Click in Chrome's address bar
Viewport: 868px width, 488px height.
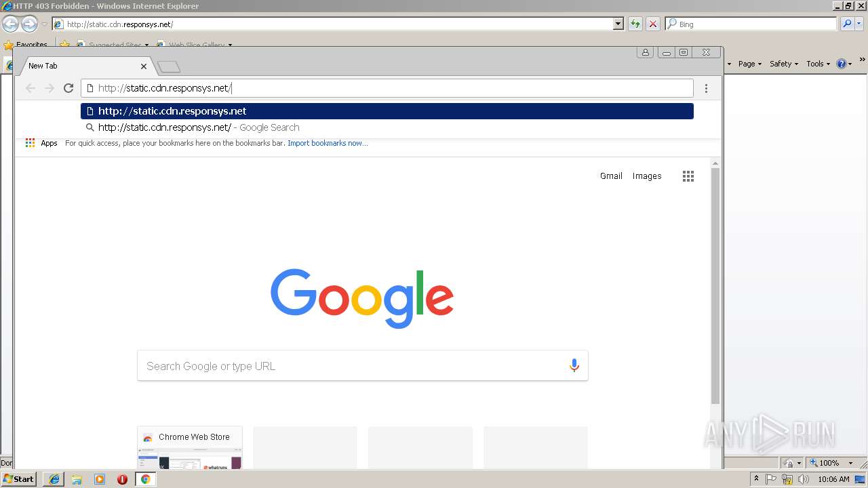[387, 88]
